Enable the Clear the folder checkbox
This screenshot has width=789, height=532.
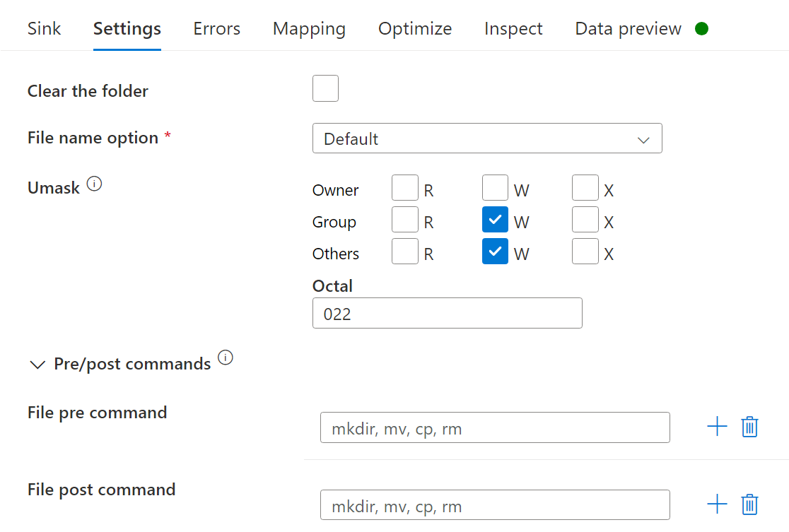pyautogui.click(x=325, y=89)
